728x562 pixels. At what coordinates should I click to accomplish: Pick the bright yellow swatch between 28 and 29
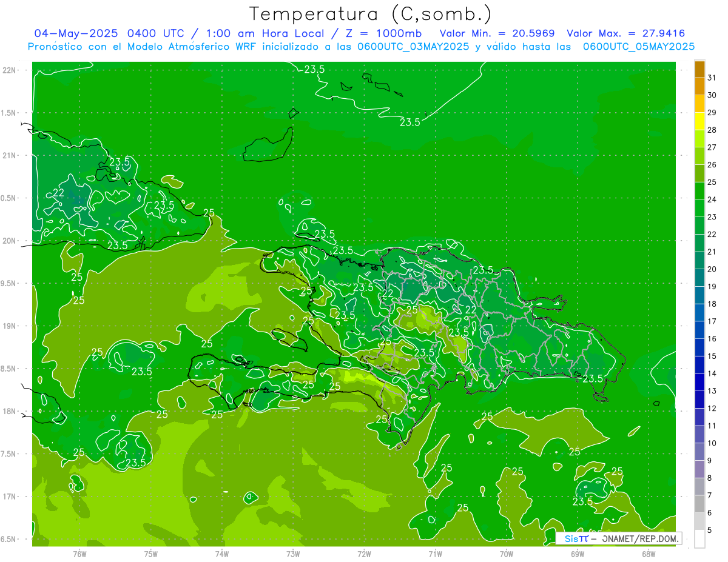click(x=699, y=121)
